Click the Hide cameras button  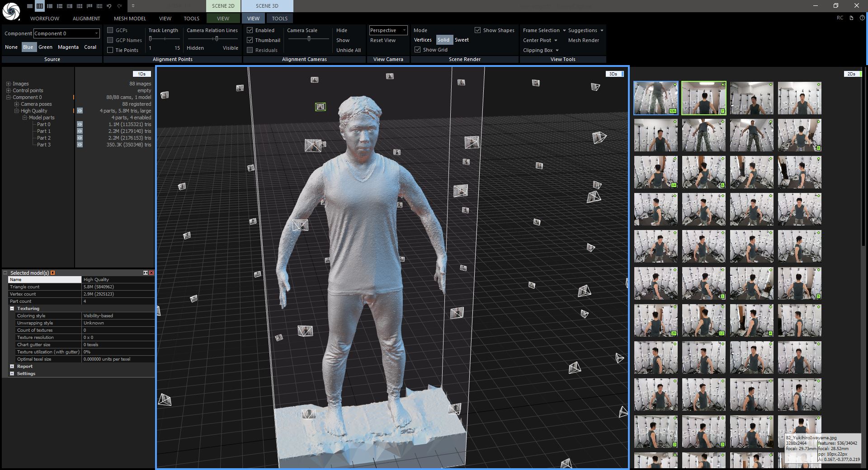pyautogui.click(x=342, y=30)
